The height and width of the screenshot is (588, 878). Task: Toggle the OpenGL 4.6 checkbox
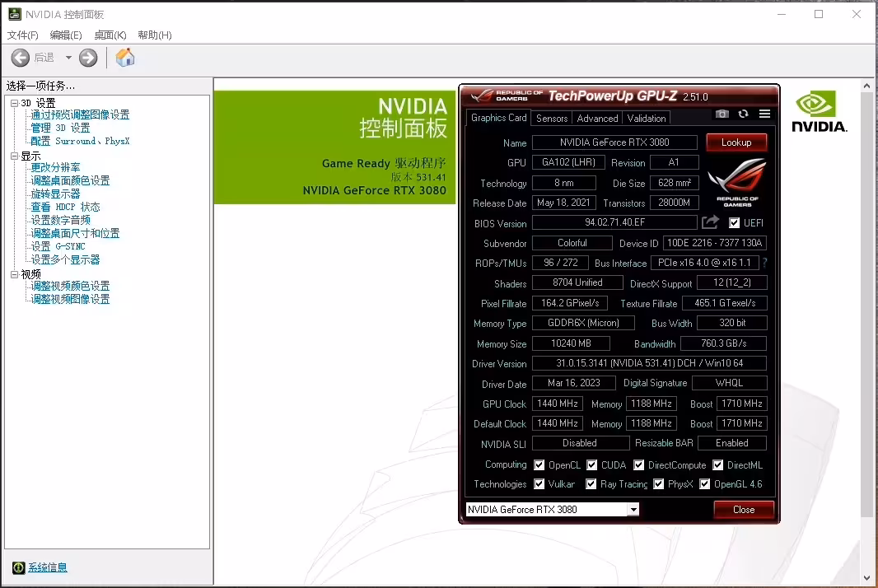click(x=705, y=484)
